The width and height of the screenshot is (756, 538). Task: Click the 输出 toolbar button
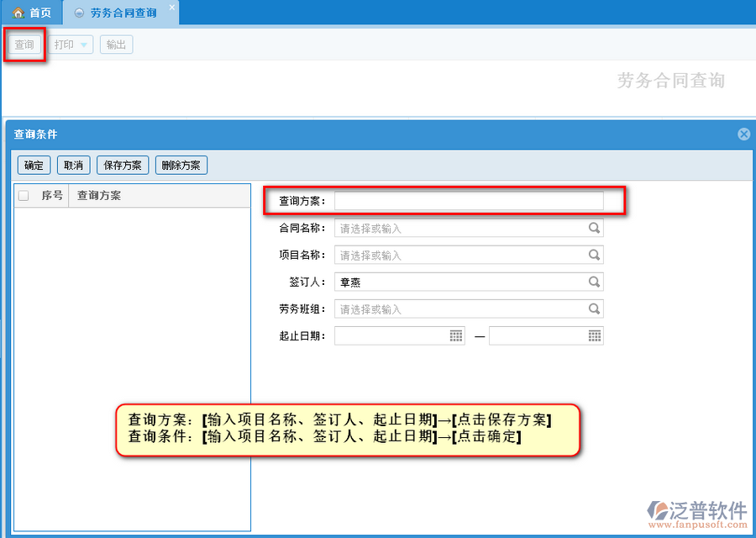pos(116,45)
